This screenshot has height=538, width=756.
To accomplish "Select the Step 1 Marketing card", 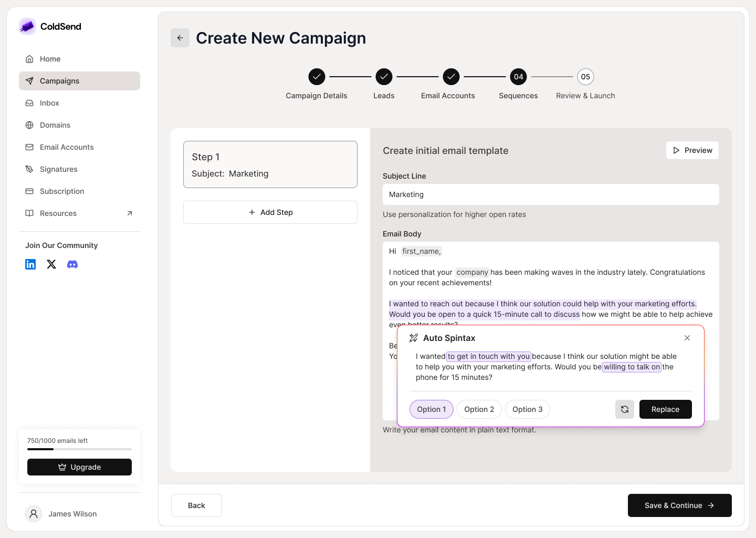I will point(270,164).
